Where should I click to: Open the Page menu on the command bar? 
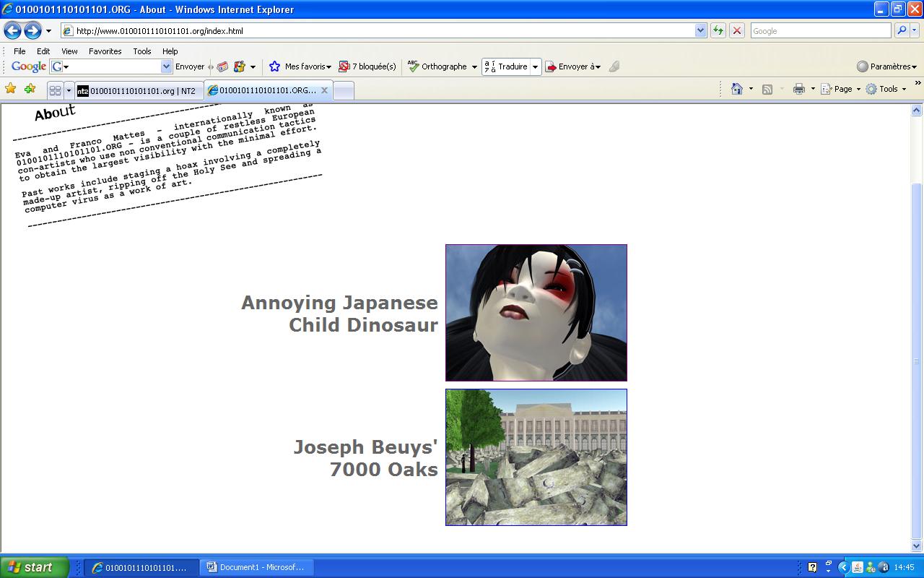coord(841,89)
